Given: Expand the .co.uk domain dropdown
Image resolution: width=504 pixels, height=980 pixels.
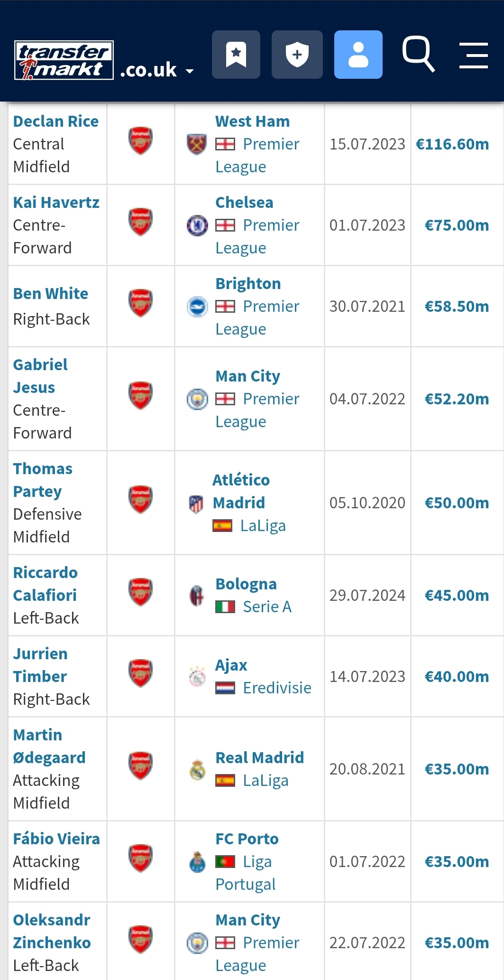Looking at the screenshot, I should [157, 70].
